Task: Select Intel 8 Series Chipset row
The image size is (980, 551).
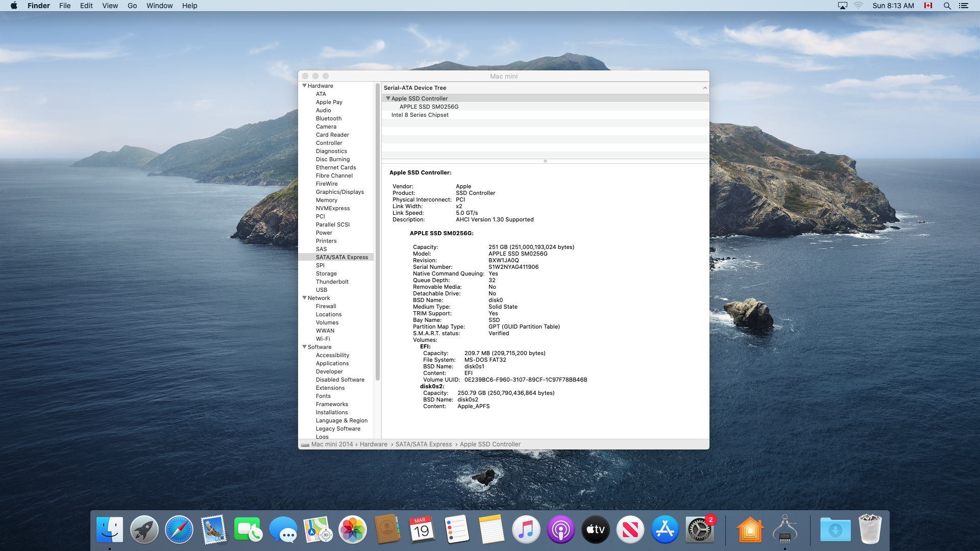Action: 420,115
